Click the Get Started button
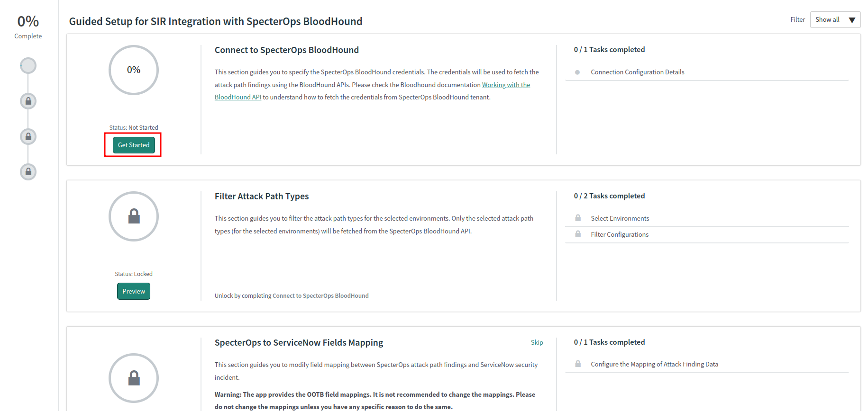 coord(134,145)
